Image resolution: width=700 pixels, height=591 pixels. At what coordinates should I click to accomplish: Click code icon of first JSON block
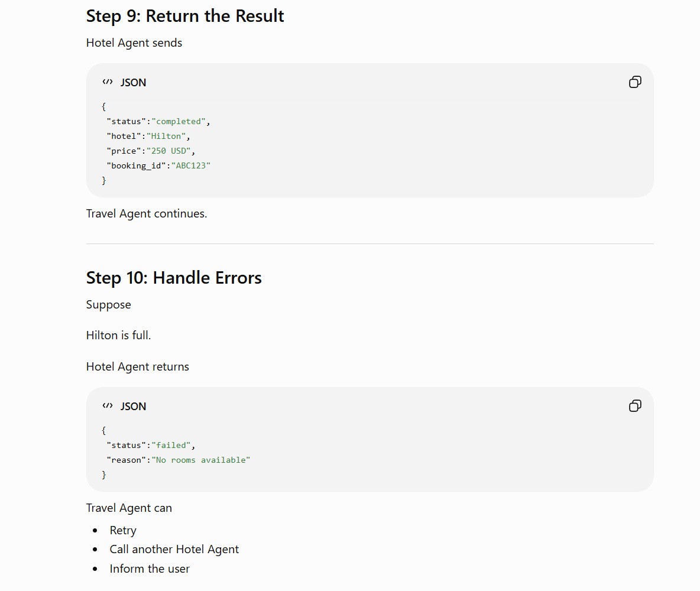coord(108,82)
